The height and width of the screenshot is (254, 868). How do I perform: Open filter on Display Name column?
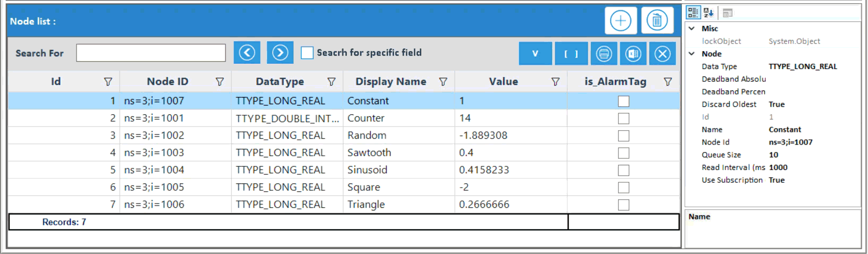click(x=443, y=82)
